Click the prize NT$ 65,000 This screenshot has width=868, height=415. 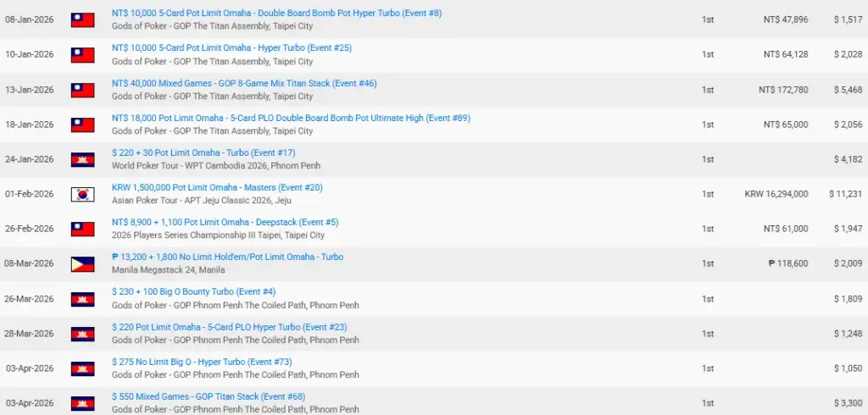(786, 125)
